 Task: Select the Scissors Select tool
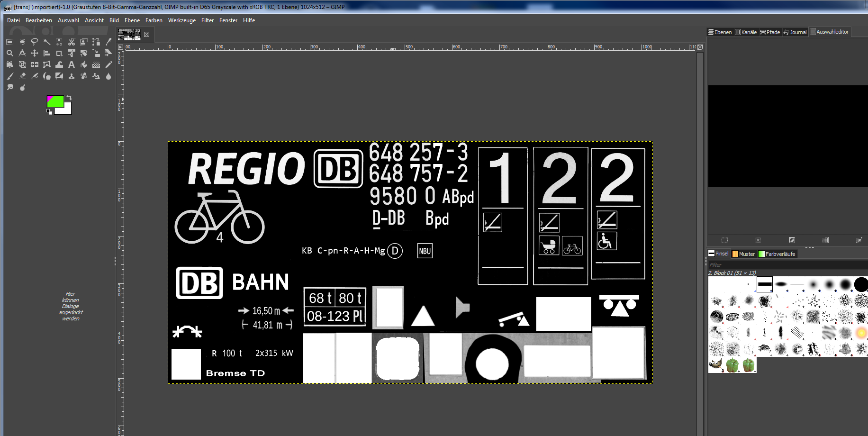(71, 42)
